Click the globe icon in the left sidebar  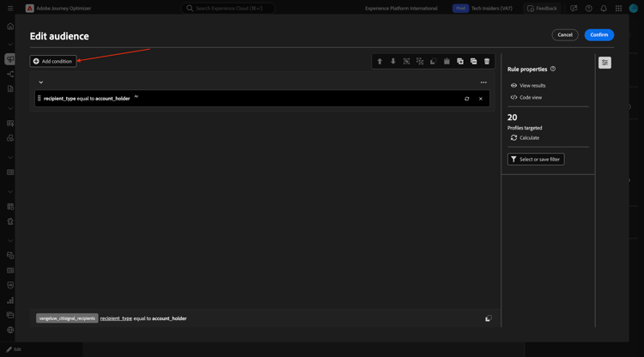10,330
